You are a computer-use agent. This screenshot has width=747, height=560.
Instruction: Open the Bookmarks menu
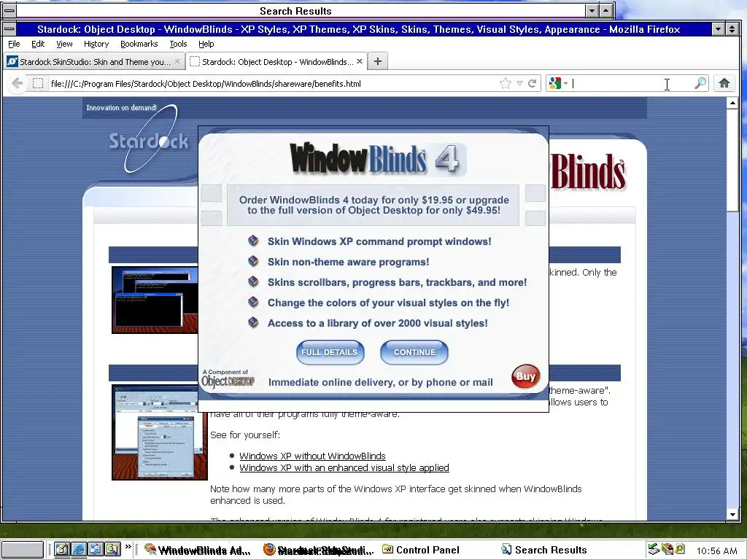point(139,44)
